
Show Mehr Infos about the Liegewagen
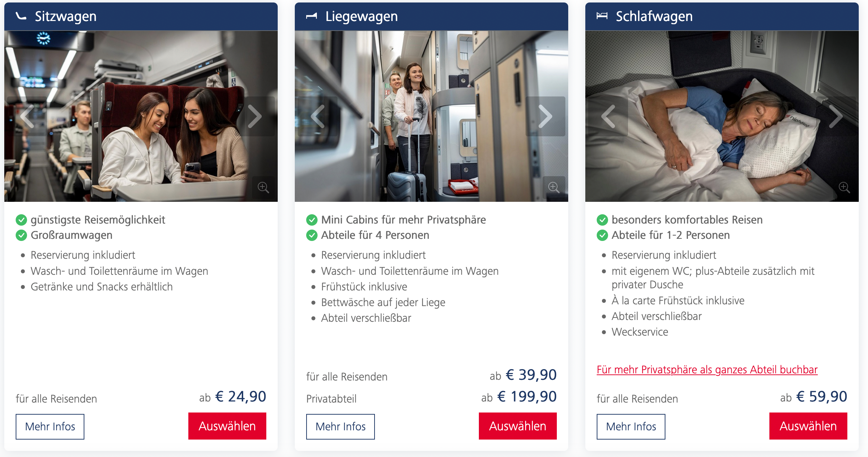click(x=340, y=426)
